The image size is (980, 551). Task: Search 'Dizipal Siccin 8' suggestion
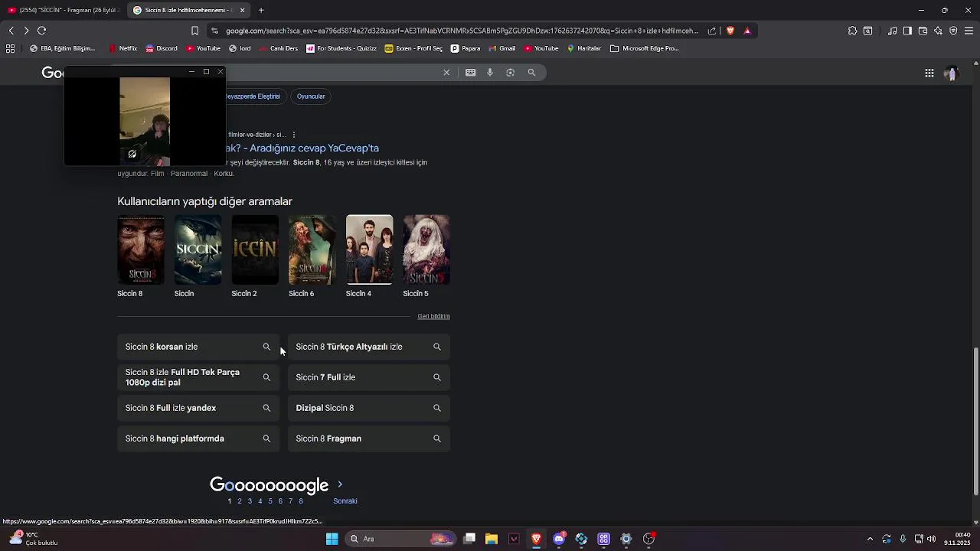coord(368,408)
